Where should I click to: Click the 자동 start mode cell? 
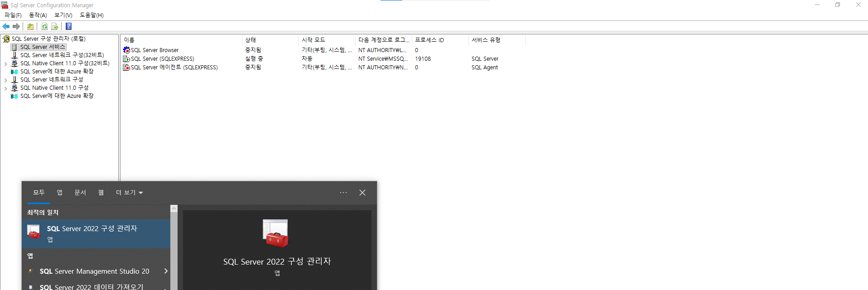tap(307, 59)
